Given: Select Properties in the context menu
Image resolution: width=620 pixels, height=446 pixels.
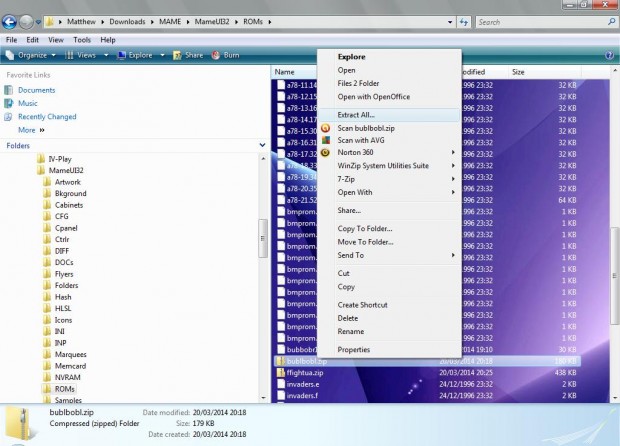Looking at the screenshot, I should click(x=354, y=350).
